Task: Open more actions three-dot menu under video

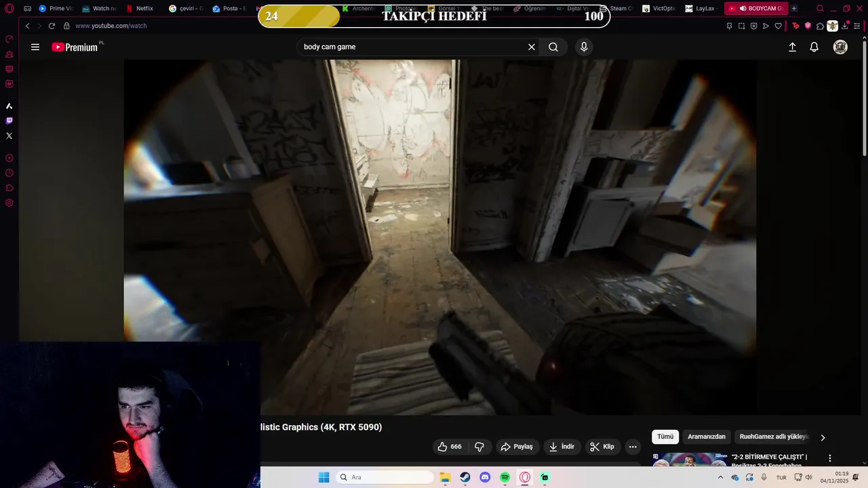Action: (x=633, y=447)
